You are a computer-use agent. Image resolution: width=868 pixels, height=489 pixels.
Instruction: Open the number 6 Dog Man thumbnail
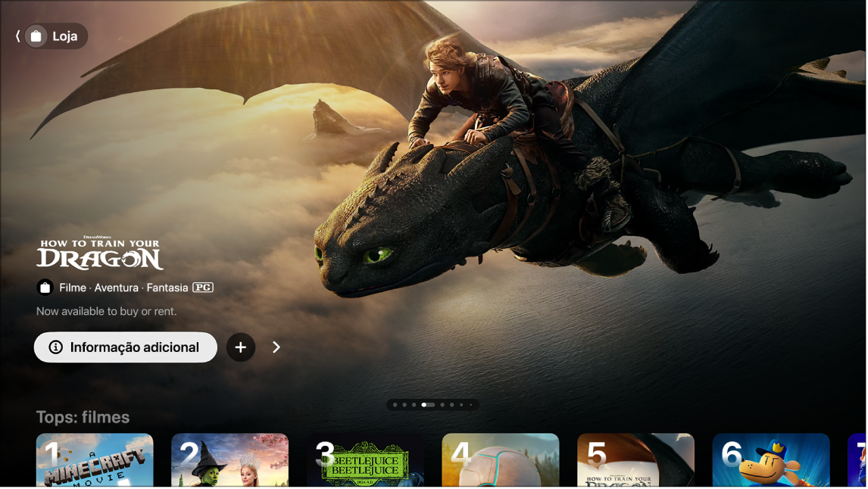tap(771, 460)
